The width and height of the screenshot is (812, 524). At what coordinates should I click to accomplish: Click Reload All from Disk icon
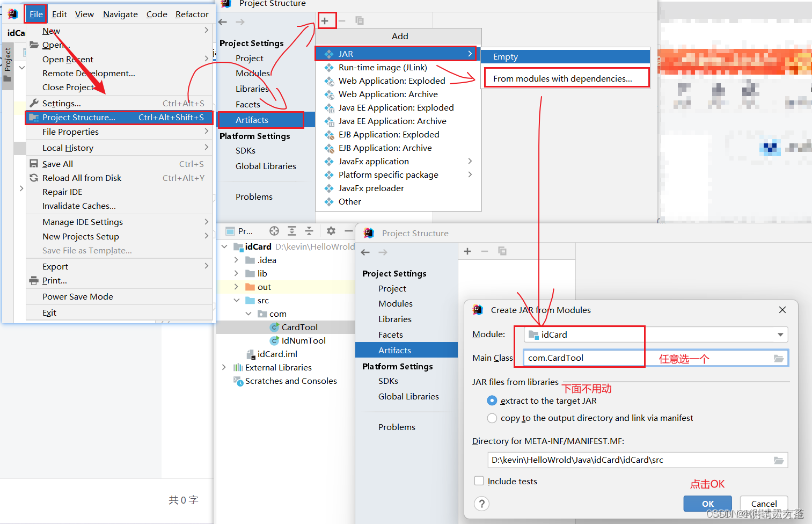[34, 178]
